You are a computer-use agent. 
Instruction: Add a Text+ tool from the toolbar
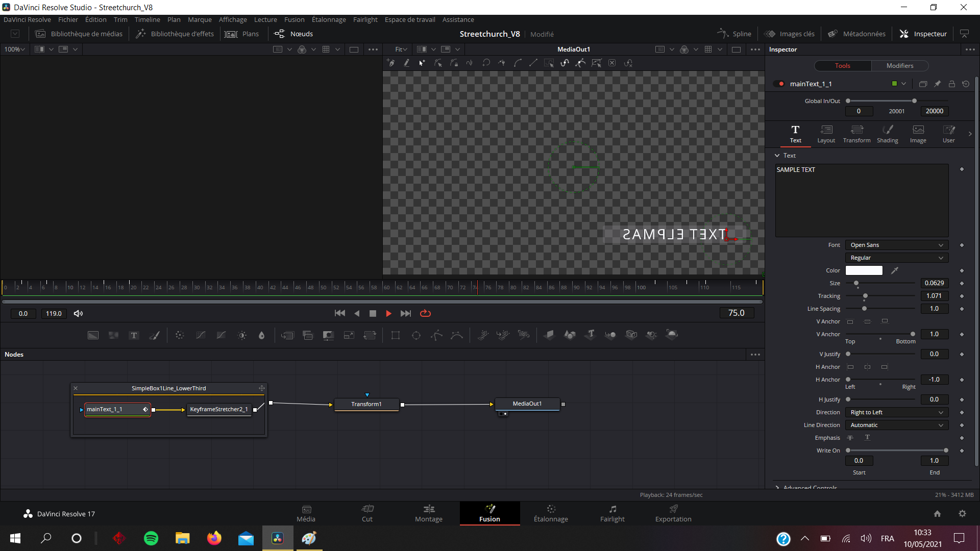pos(134,335)
